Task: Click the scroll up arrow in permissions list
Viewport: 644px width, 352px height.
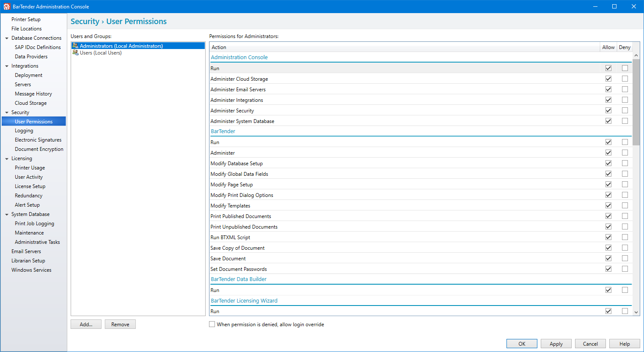Action: point(636,56)
